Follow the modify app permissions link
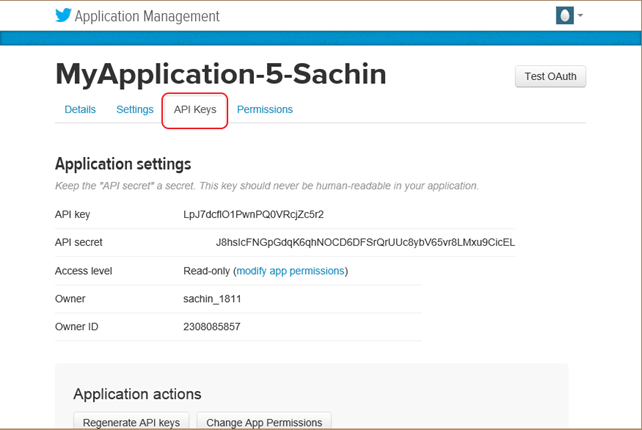642x430 pixels. (290, 271)
